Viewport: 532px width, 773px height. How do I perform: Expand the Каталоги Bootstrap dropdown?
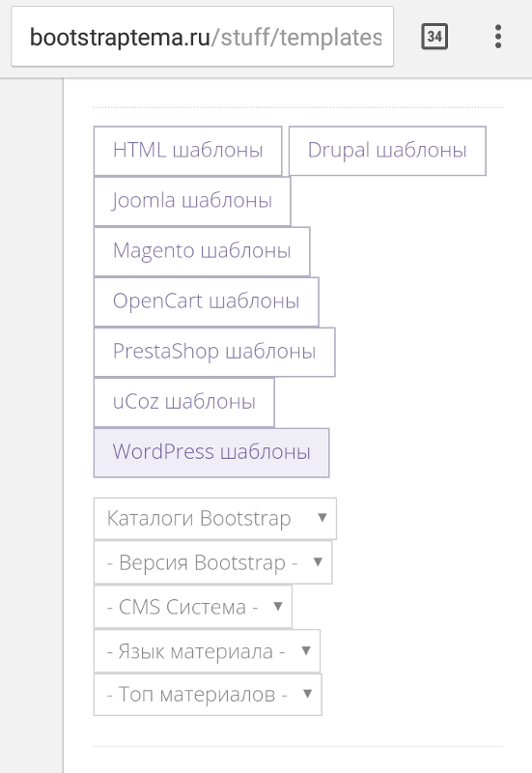pyautogui.click(x=215, y=519)
